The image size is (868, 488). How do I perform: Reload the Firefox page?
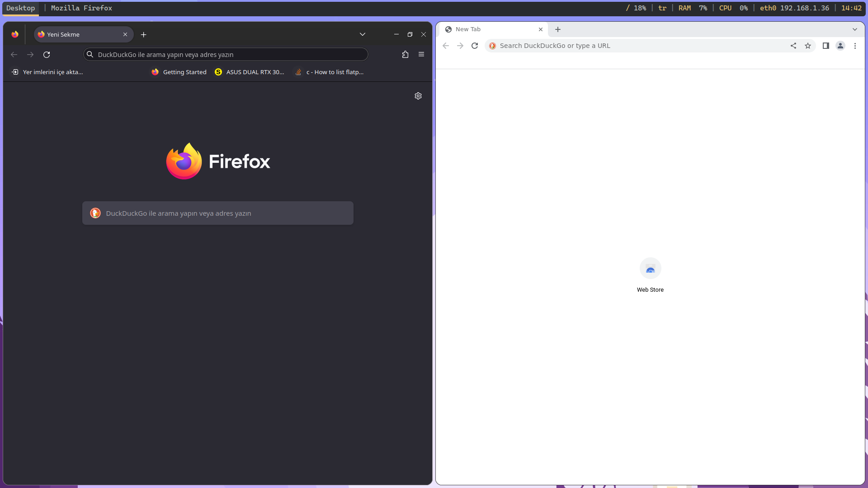click(47, 55)
